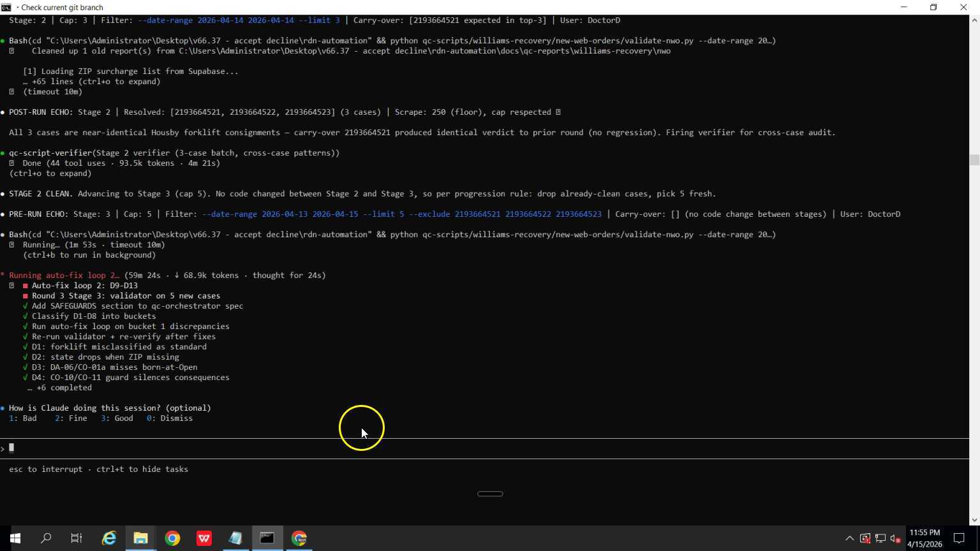Minimize the terminal window
Image resolution: width=980 pixels, height=551 pixels.
903,7
